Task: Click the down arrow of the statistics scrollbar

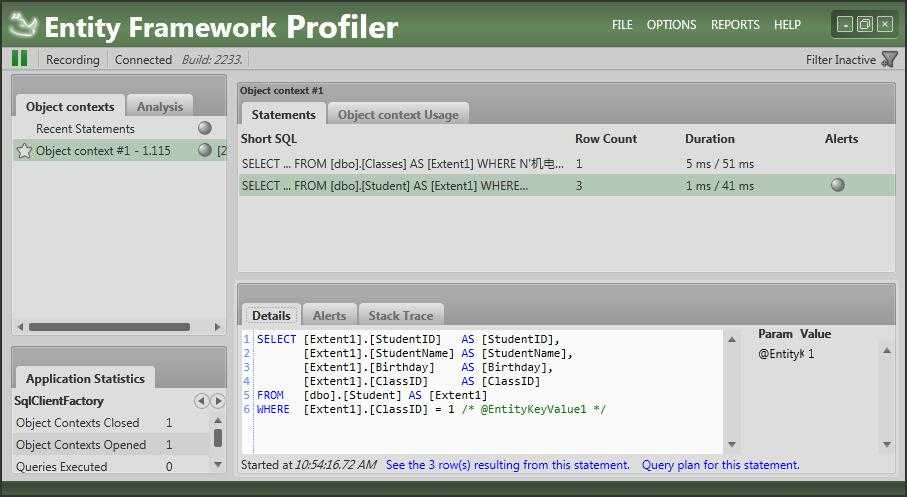Action: click(217, 463)
